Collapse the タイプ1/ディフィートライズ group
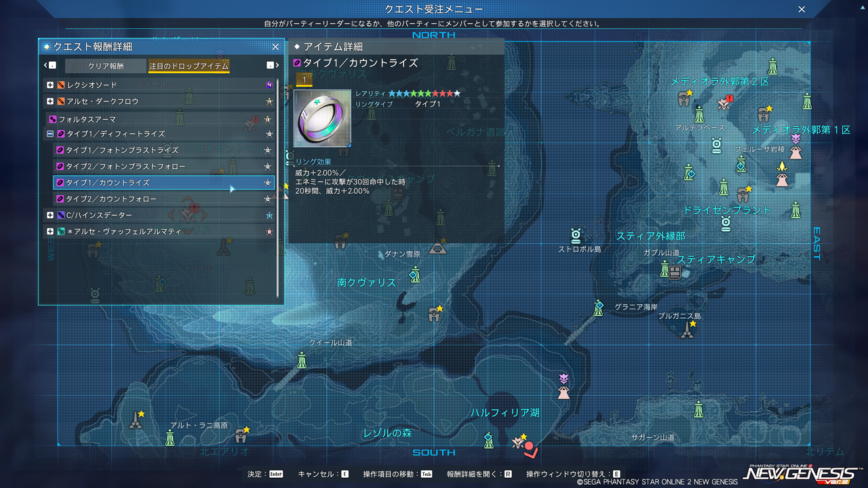Image resolution: width=868 pixels, height=488 pixels. 50,134
